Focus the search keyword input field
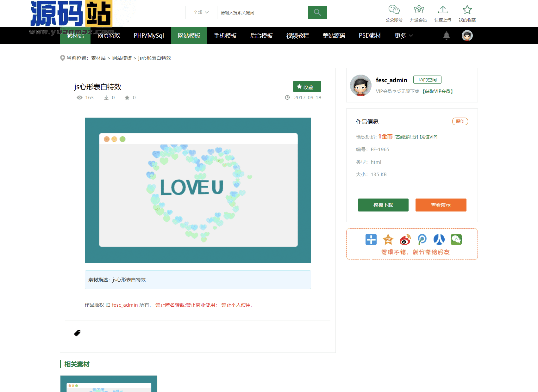The image size is (538, 392). (262, 13)
